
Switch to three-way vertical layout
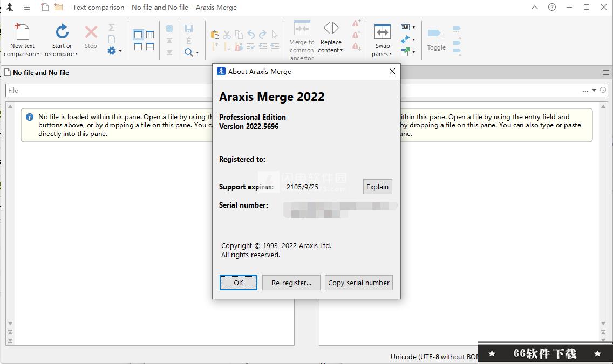click(x=150, y=35)
